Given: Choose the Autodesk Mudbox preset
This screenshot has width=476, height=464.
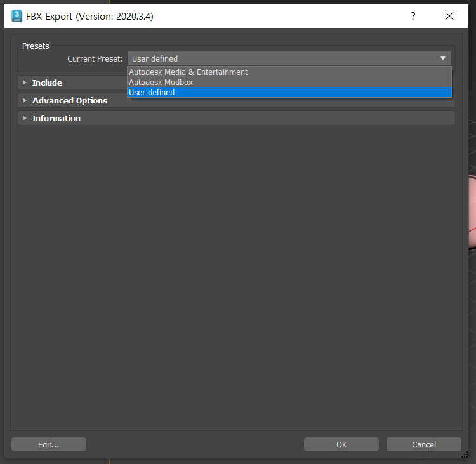Looking at the screenshot, I should 289,83.
